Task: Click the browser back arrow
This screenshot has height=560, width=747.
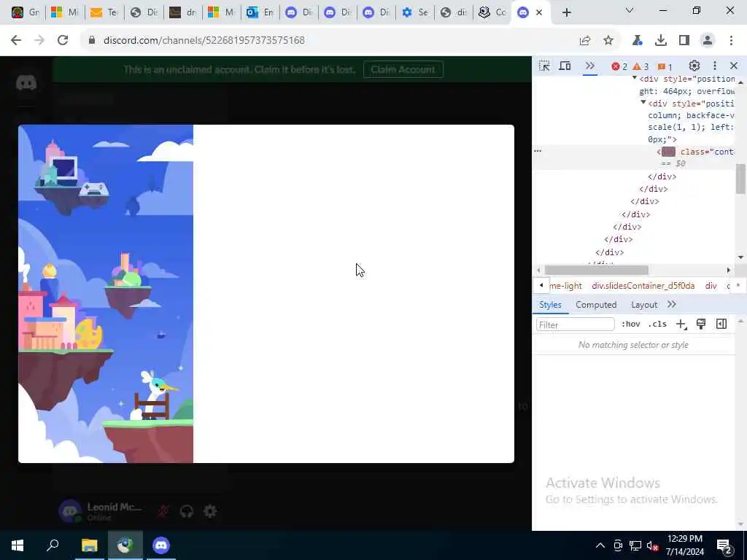Action: point(16,41)
